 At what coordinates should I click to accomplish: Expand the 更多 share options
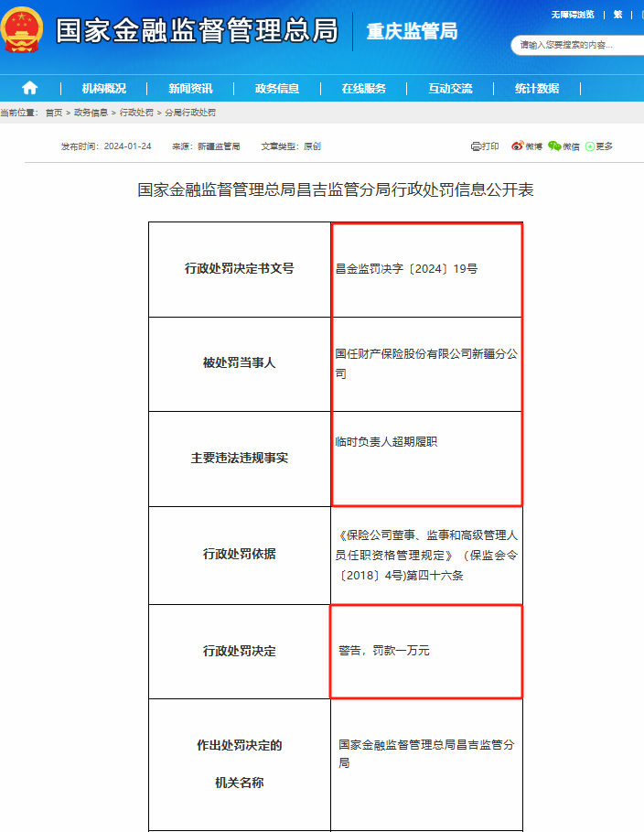click(599, 146)
